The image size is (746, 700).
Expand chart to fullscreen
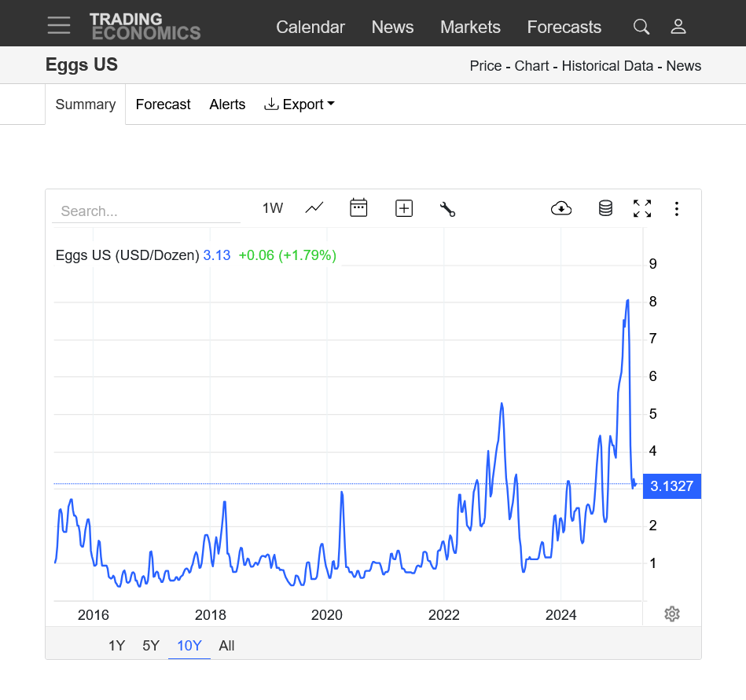point(642,208)
